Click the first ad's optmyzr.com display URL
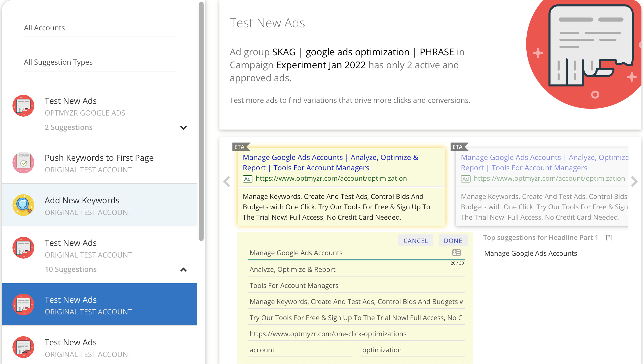The width and height of the screenshot is (643, 364). click(331, 178)
